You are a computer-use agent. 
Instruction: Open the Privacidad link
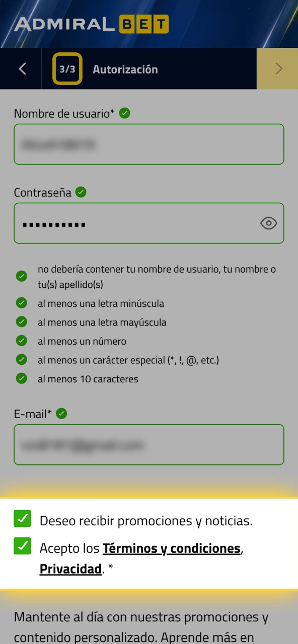point(70,569)
